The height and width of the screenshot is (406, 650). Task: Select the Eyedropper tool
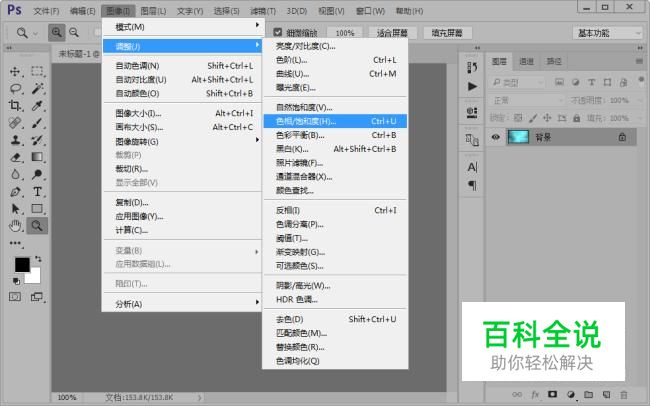(37, 105)
